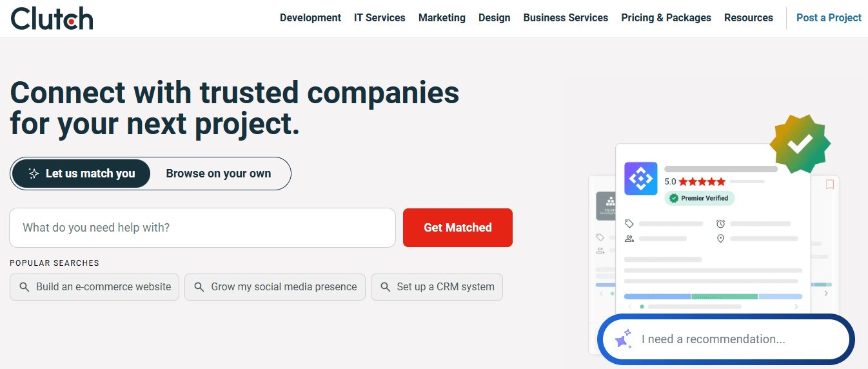868x369 pixels.
Task: Click the Get Matched button
Action: coord(458,228)
